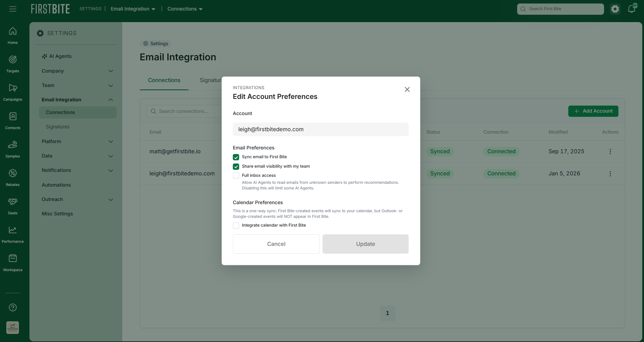Enable Integrate calendar with First Bite
644x342 pixels.
tap(236, 226)
